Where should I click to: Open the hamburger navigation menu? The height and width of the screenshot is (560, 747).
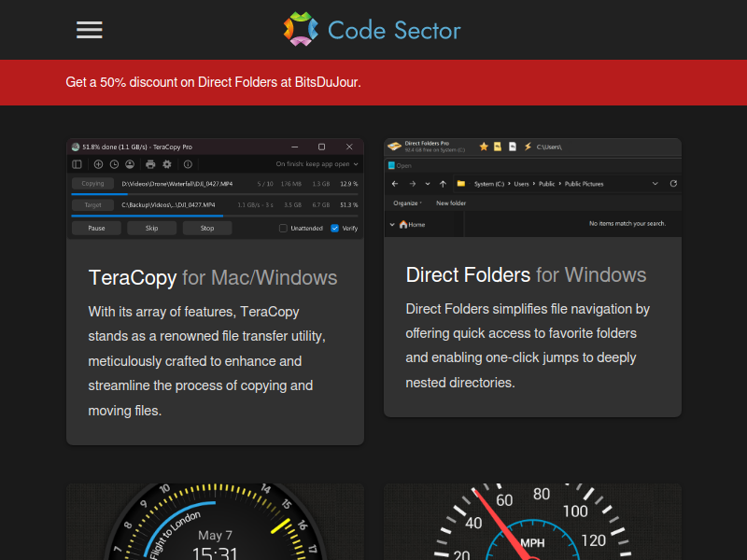(x=90, y=30)
